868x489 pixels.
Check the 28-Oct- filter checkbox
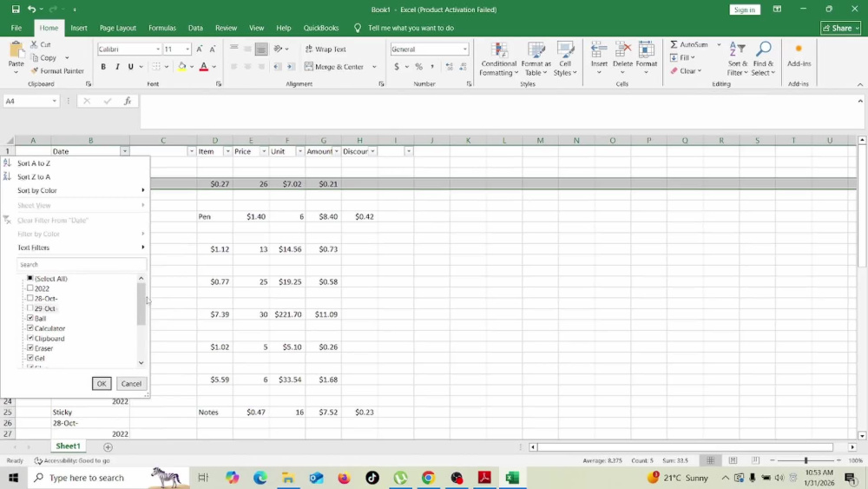pos(30,298)
